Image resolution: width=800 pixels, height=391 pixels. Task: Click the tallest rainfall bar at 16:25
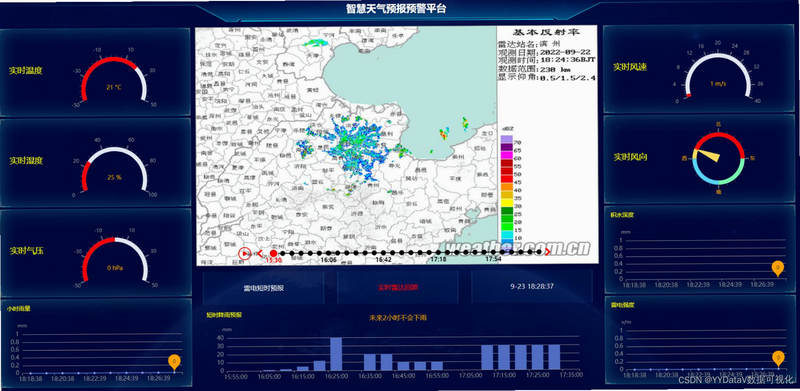336,354
